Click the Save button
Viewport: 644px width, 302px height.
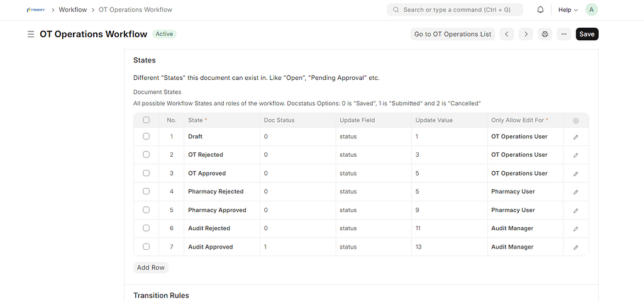point(587,34)
